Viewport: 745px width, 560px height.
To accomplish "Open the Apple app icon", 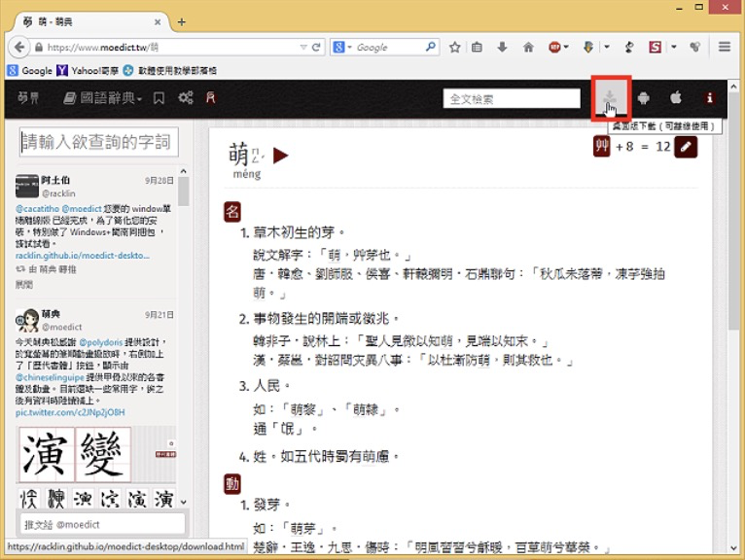I will pyautogui.click(x=676, y=98).
